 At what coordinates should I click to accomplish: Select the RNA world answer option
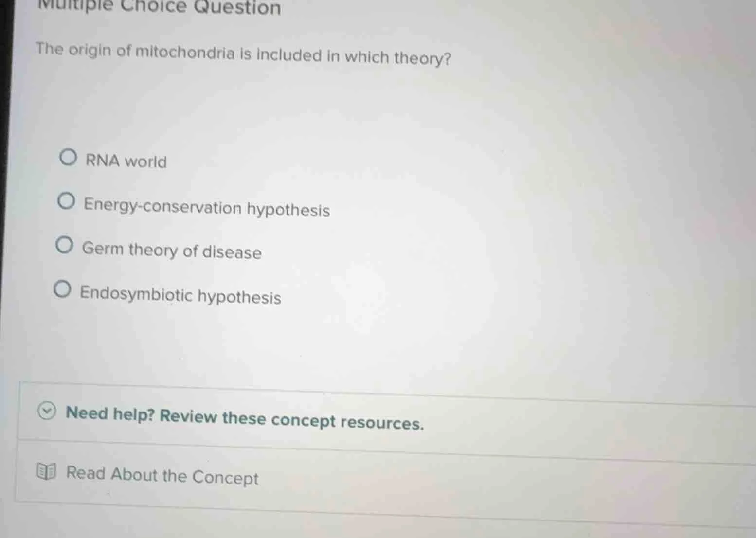coord(125,161)
